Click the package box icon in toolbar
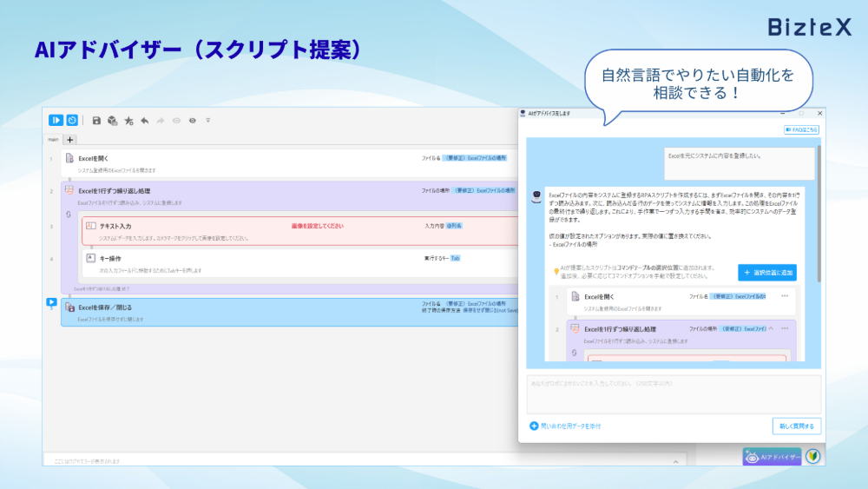 112,120
